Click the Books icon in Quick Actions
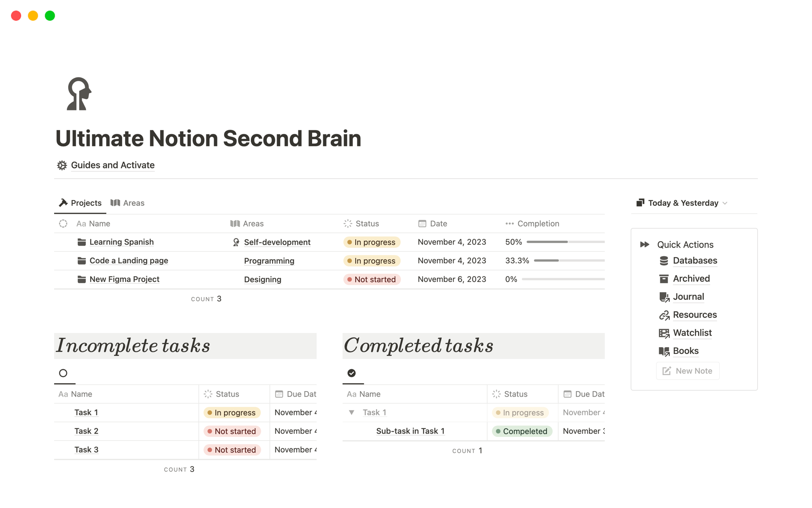The height and width of the screenshot is (508, 812). [x=664, y=351]
